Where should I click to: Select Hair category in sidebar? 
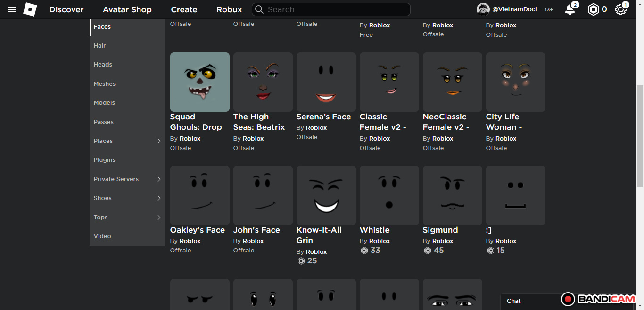[x=99, y=46]
